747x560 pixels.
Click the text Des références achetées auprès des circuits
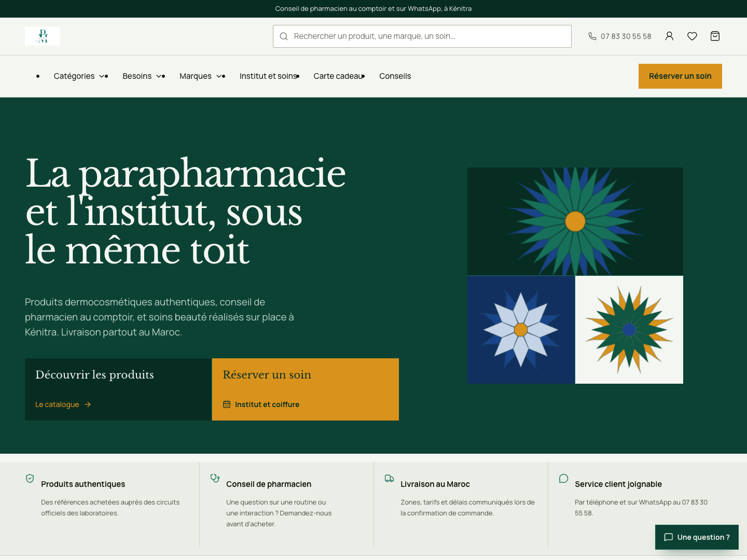(110, 508)
